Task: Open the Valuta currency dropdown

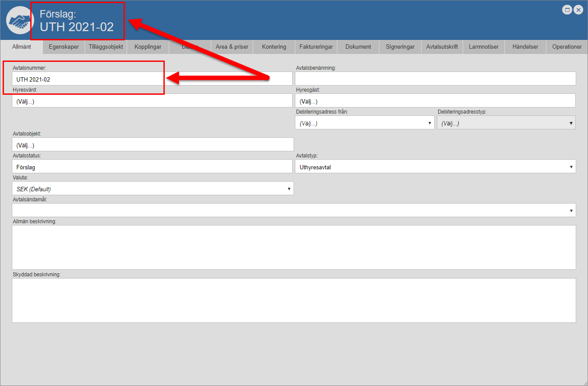Action: 152,189
